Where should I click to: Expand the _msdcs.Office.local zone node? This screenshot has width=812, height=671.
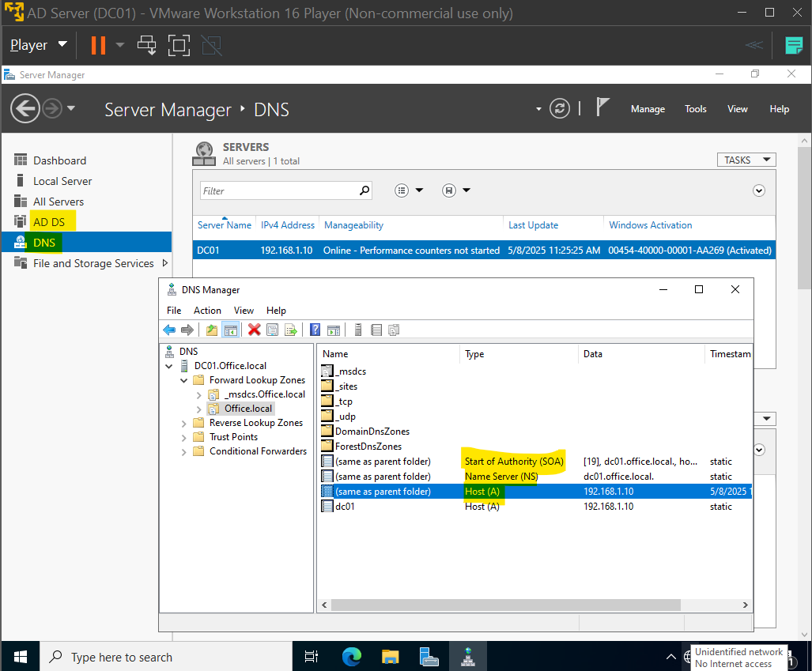click(199, 395)
